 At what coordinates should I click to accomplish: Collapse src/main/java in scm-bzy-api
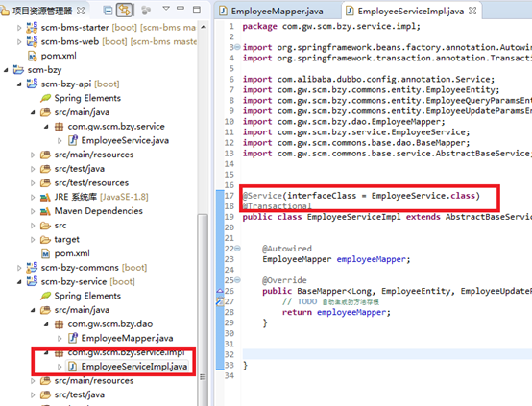[33, 112]
